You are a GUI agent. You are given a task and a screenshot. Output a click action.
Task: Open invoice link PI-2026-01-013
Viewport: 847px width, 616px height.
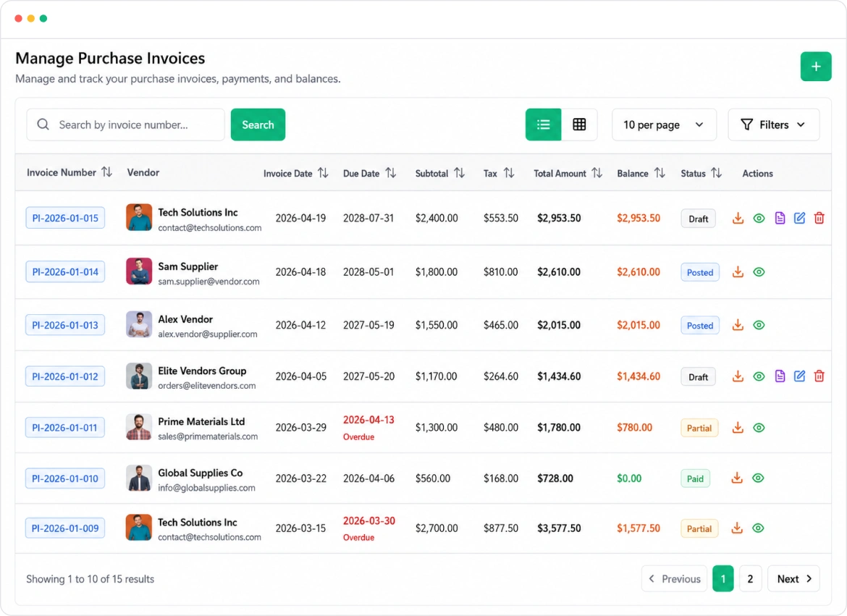point(65,325)
